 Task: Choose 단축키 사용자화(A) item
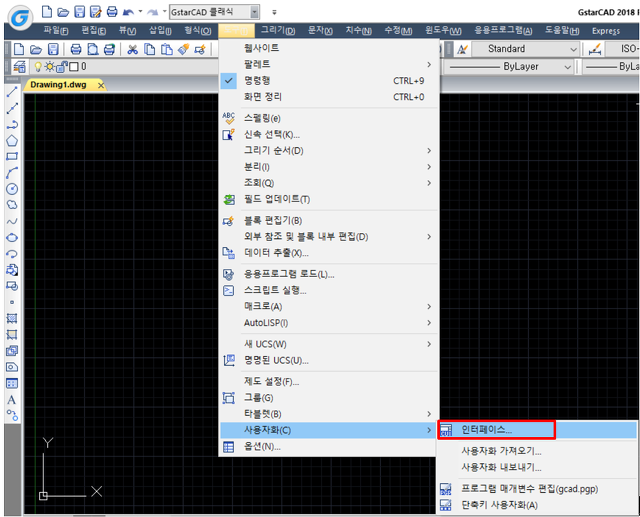[x=537, y=505]
